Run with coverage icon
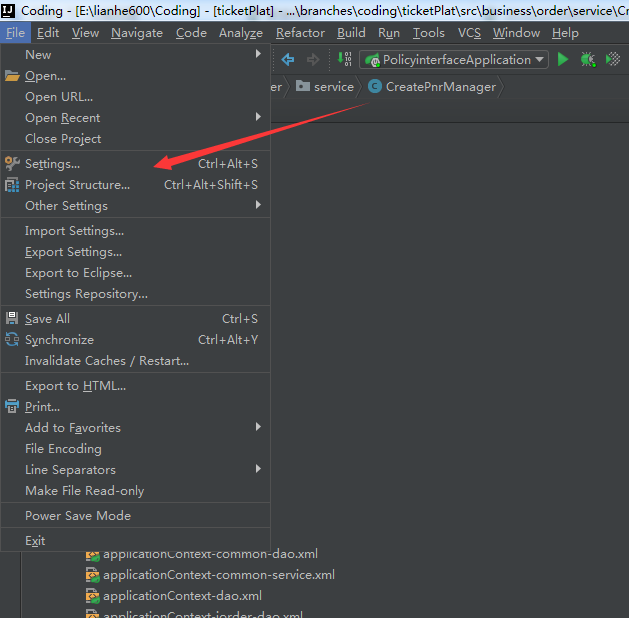The height and width of the screenshot is (618, 629). coord(613,59)
